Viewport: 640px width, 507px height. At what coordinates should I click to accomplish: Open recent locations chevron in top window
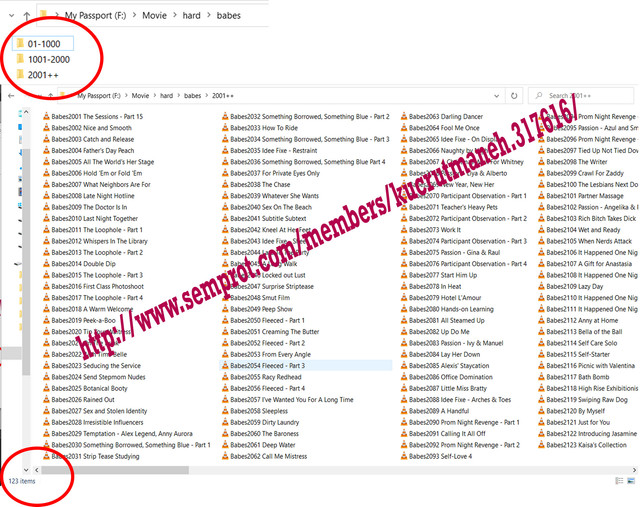(11, 16)
